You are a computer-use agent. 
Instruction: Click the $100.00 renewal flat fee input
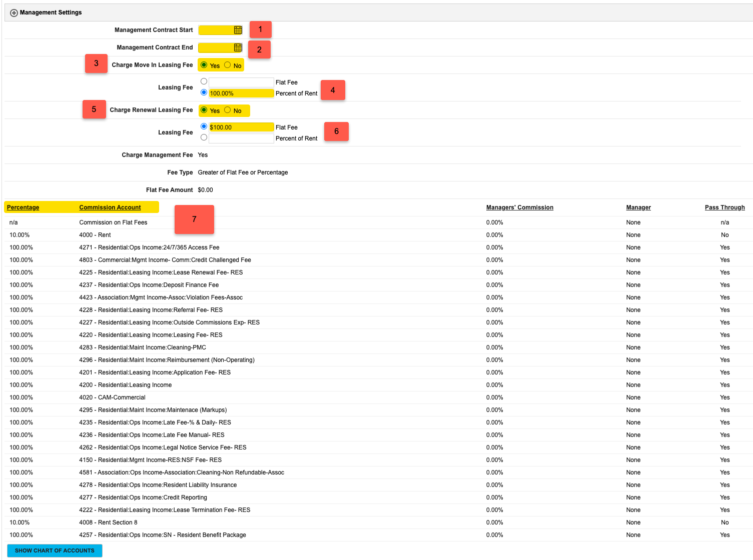(x=240, y=127)
